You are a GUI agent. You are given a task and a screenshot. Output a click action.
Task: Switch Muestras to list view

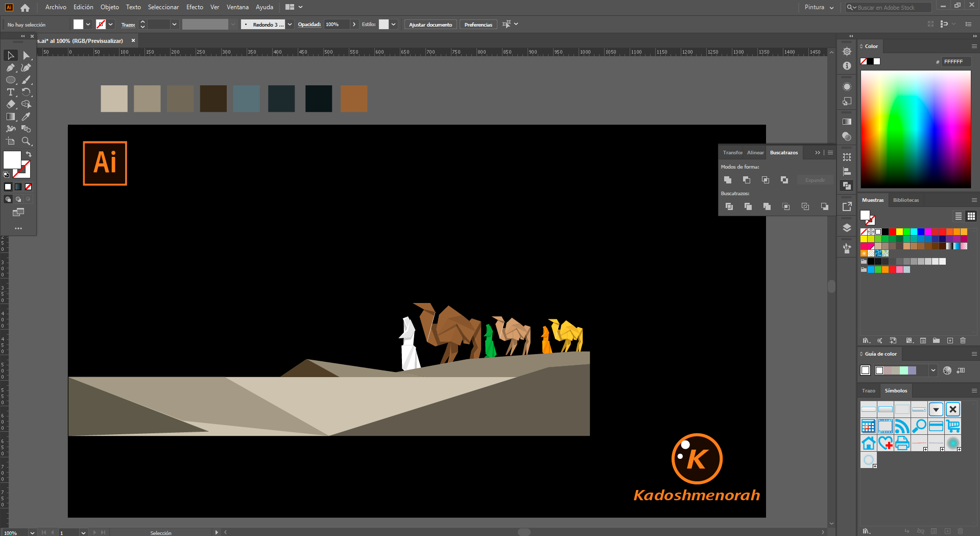(x=959, y=216)
